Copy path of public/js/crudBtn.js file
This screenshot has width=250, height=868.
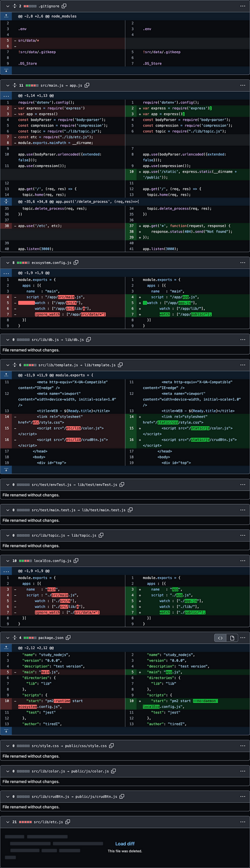click(x=122, y=796)
